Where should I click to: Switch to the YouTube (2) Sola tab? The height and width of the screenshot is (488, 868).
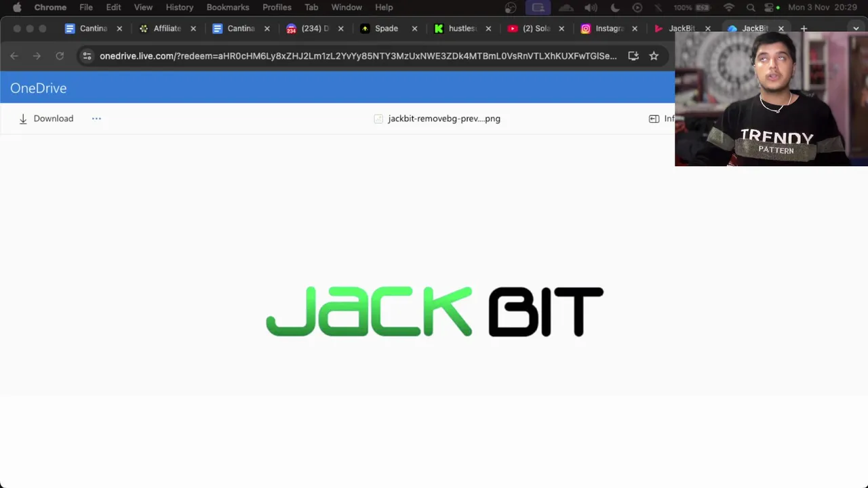tap(536, 28)
